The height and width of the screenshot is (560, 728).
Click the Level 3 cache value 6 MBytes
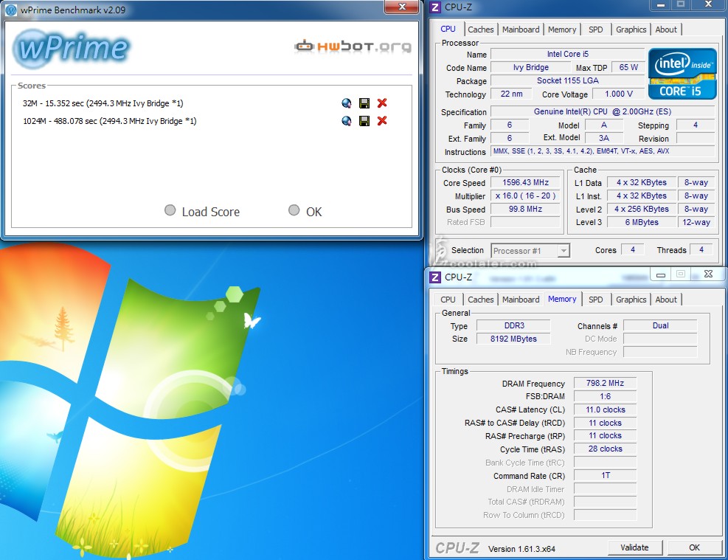point(642,222)
